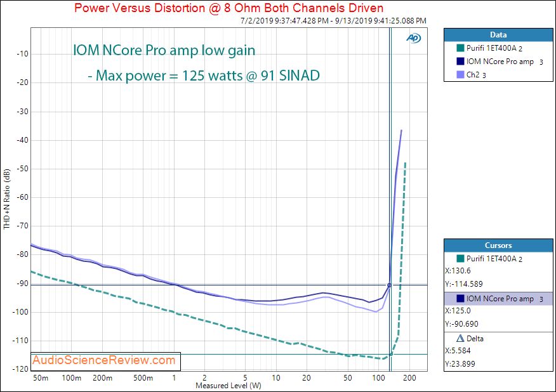556x392 pixels.
Task: Click the red chart title Power Versus Distortion
Action: 228,8
